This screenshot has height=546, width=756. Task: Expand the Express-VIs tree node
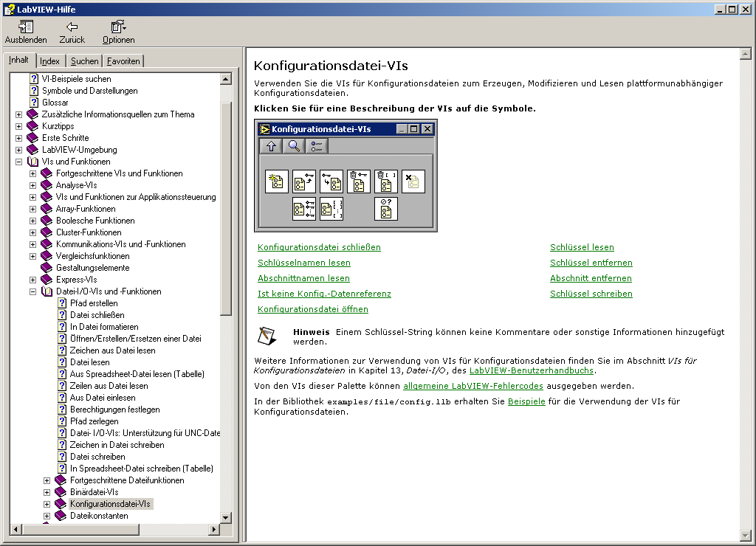click(32, 280)
